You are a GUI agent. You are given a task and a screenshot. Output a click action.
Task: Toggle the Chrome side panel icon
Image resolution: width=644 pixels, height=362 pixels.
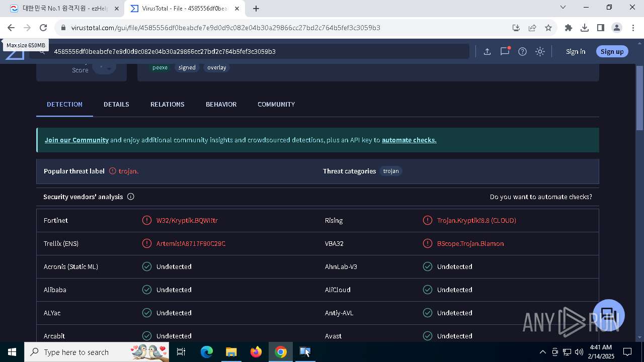point(601,28)
